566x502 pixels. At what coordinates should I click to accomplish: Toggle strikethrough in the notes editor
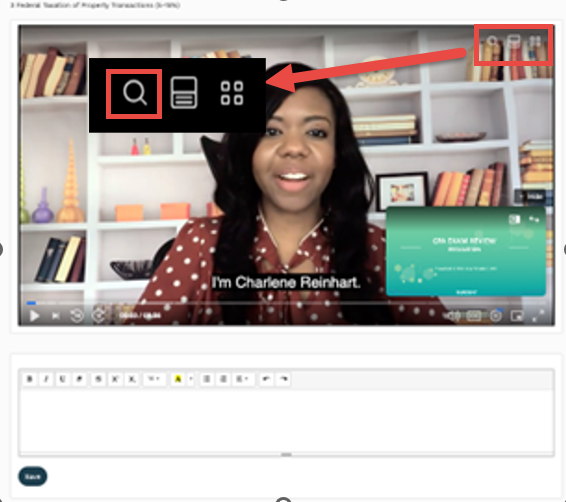(x=98, y=379)
